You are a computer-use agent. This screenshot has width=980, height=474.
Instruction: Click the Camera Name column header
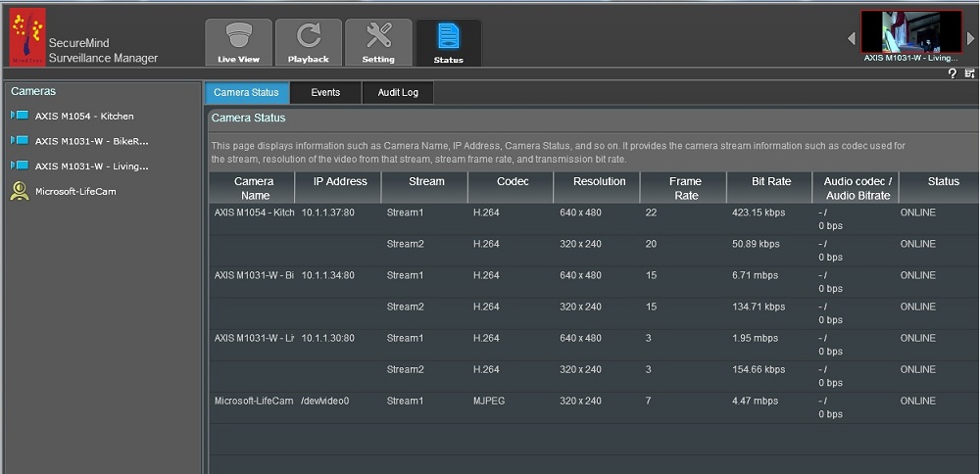click(252, 188)
